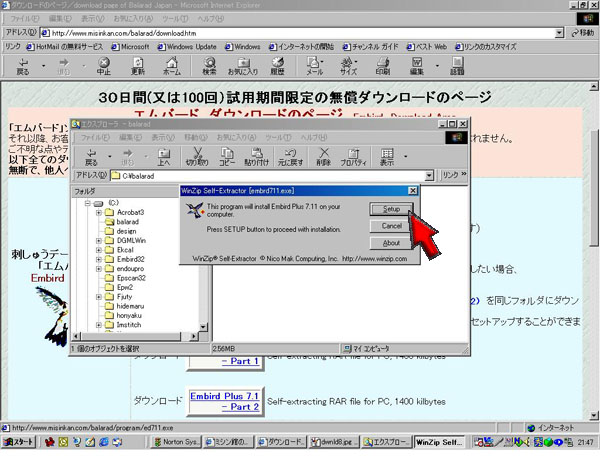600x456 pixels.
Task: Click the Print icon in Internet Explorer toolbar
Action: (383, 66)
